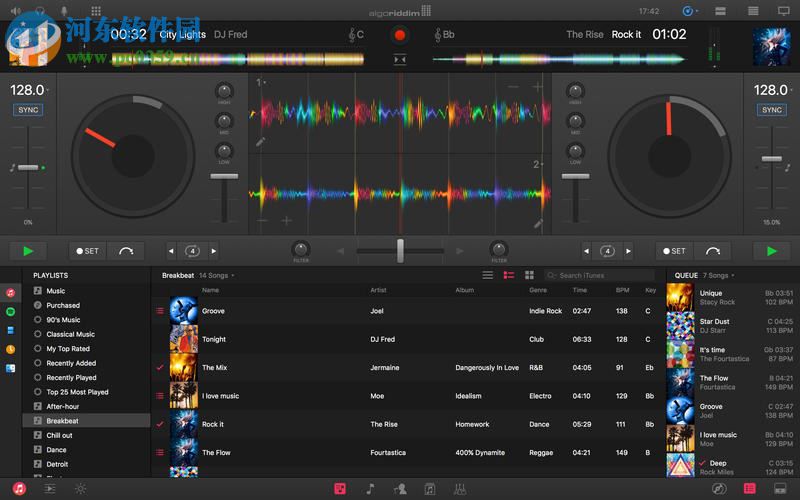Open left deck 128.0 BPM dropdown
This screenshot has width=800, height=500.
click(x=30, y=90)
